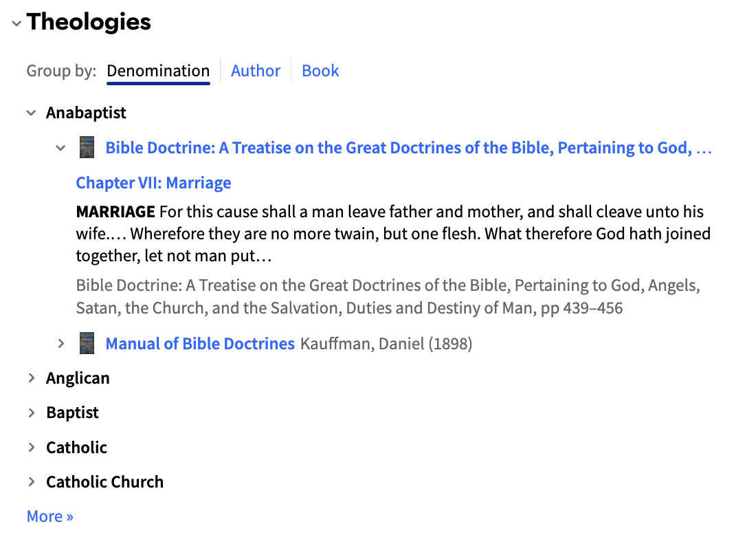Open the Manual of Bible Doctrines link

tap(199, 343)
